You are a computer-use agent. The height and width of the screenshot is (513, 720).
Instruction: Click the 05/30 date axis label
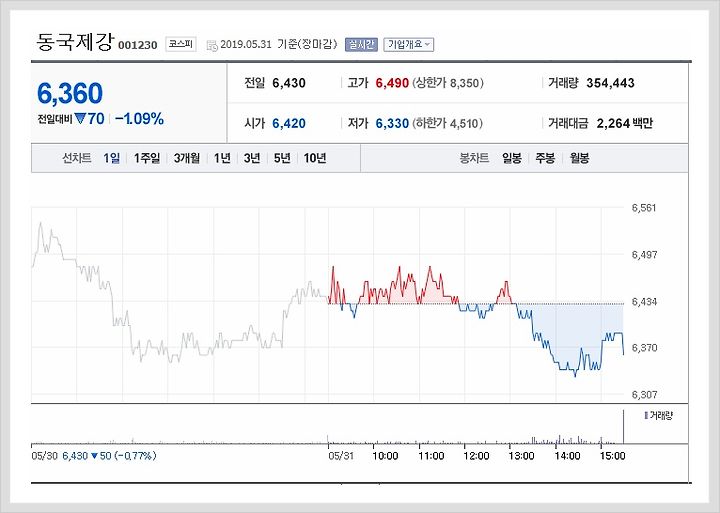(44, 456)
